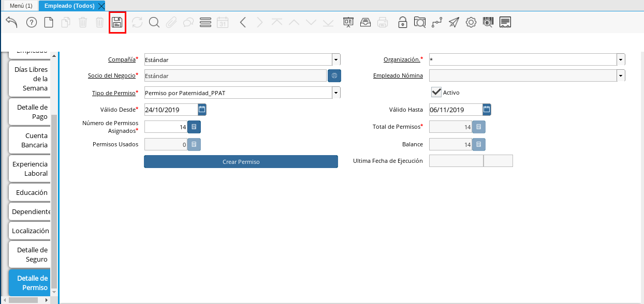Toggle the Activo checkbox

436,92
